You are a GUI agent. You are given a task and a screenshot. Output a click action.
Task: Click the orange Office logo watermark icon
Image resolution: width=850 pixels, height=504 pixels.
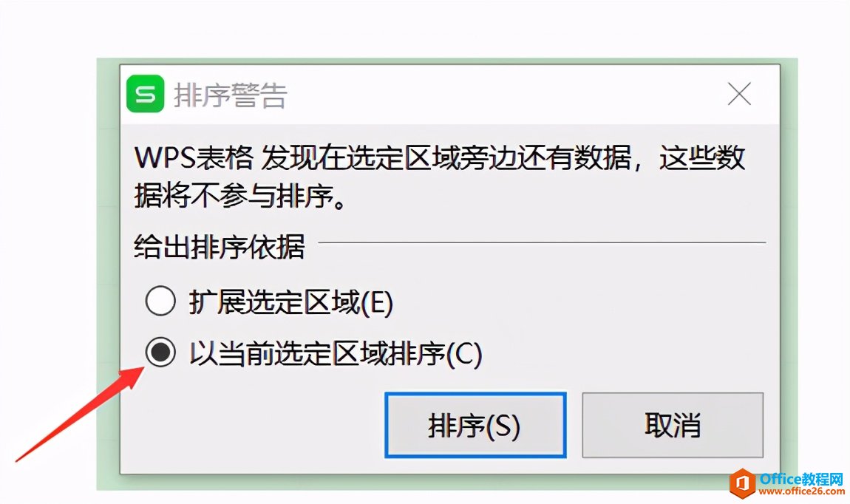pyautogui.click(x=743, y=483)
